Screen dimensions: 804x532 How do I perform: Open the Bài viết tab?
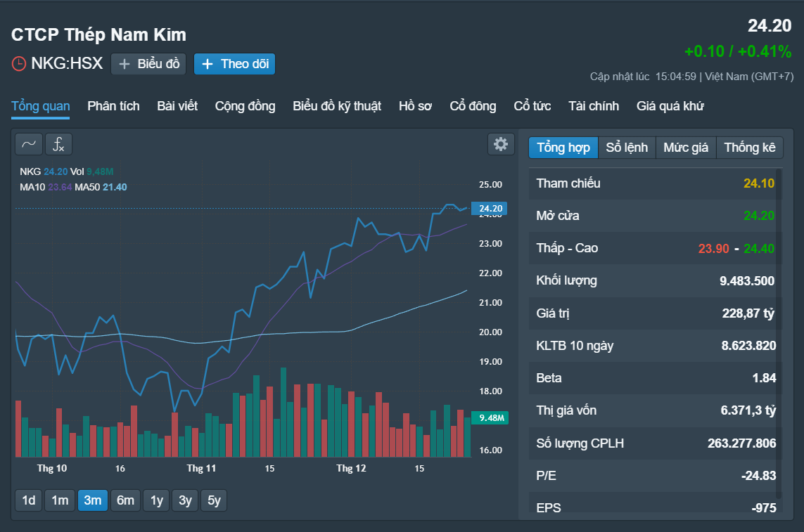coord(177,106)
